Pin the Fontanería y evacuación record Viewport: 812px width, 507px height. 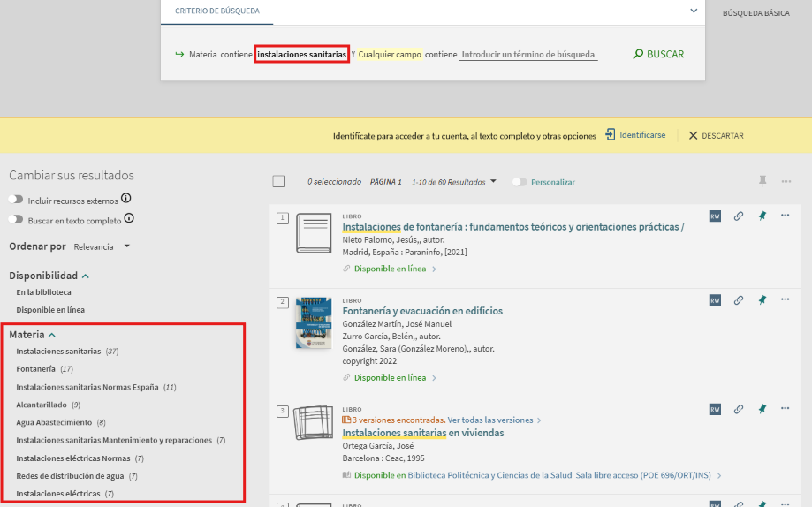[x=763, y=299]
